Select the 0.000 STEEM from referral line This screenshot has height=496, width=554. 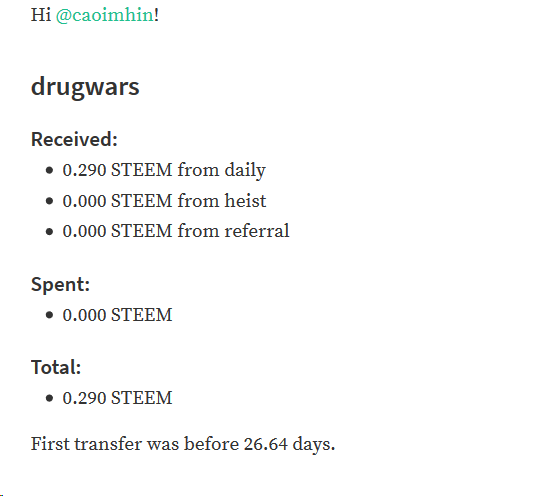(176, 231)
